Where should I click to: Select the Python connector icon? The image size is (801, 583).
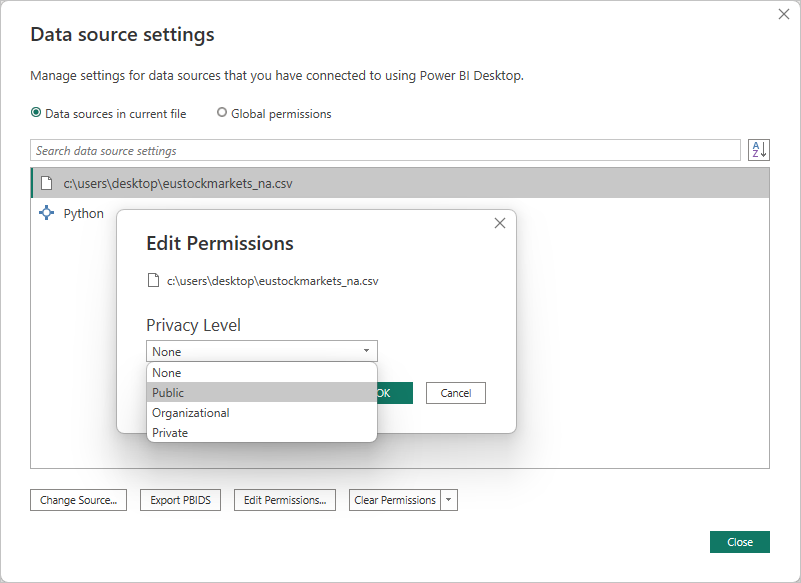[44, 213]
